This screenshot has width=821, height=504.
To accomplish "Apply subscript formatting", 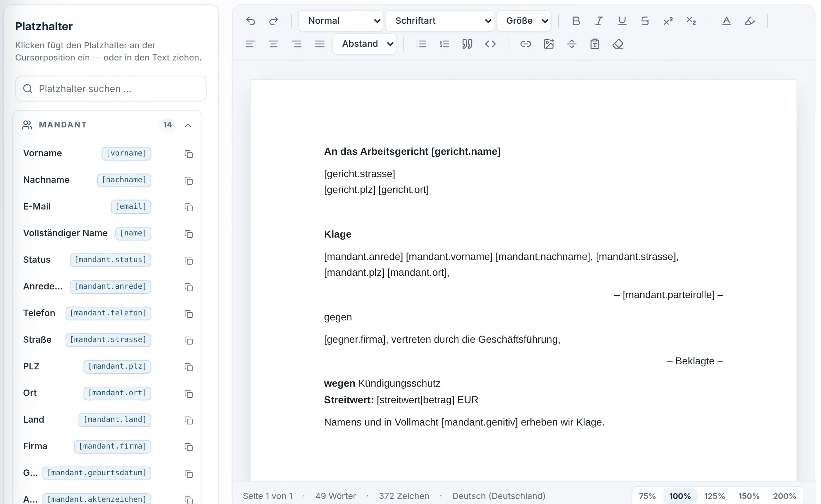I will click(691, 21).
